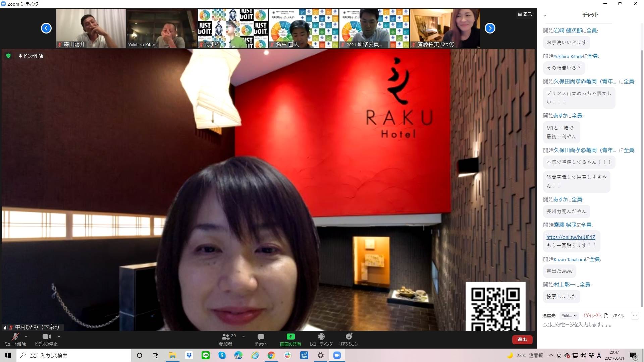Screen dimensions: 644x362
Task: Click chat message その報告いる？
Action: click(x=563, y=68)
